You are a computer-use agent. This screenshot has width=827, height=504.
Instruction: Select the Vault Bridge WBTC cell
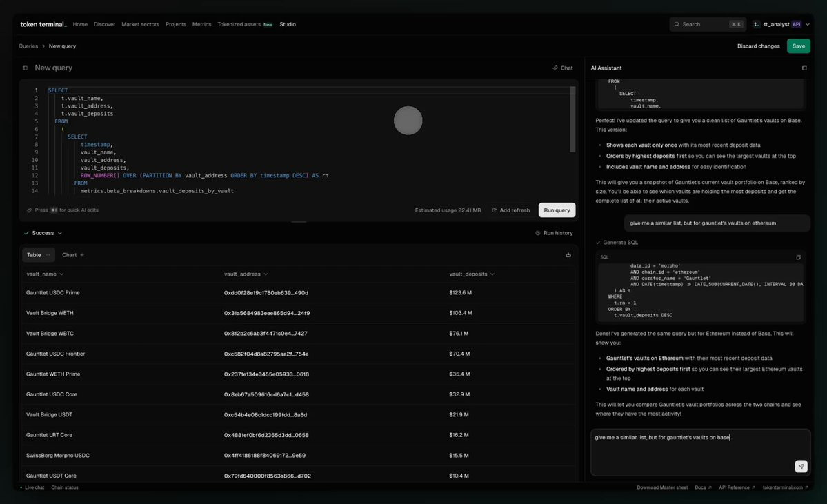50,333
